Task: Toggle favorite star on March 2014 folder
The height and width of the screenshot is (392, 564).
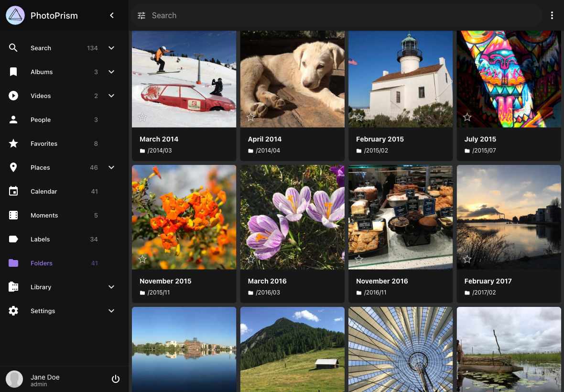Action: coord(142,117)
